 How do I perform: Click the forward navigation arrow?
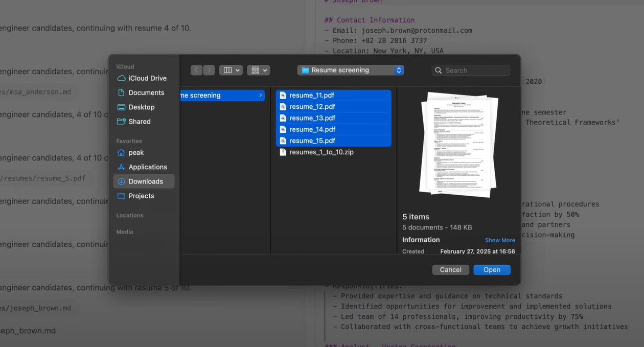209,70
